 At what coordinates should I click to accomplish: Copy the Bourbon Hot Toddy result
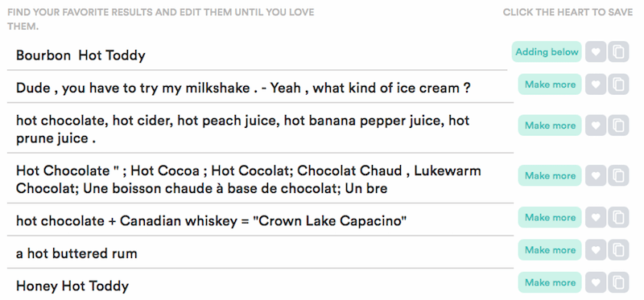[x=618, y=51]
